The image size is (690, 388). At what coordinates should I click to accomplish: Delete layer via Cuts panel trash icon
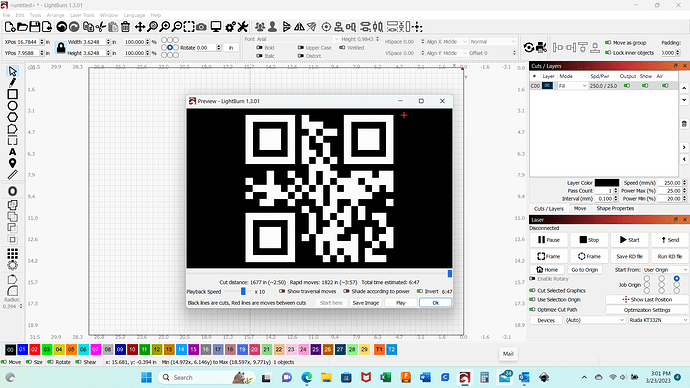point(684,124)
